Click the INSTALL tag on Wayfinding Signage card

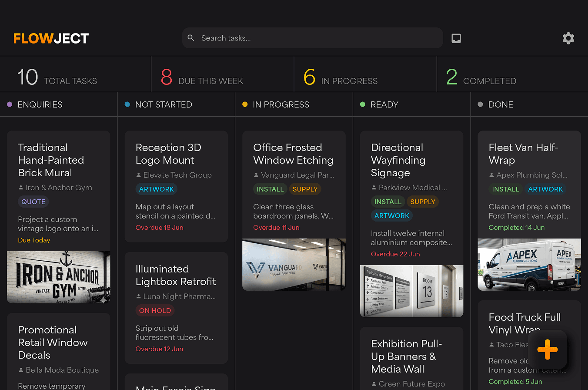(388, 202)
